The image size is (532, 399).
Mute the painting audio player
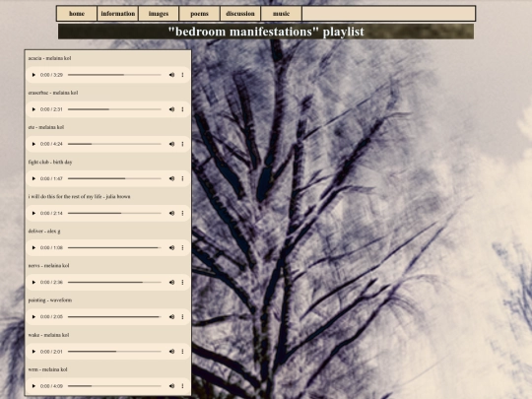[171, 317]
